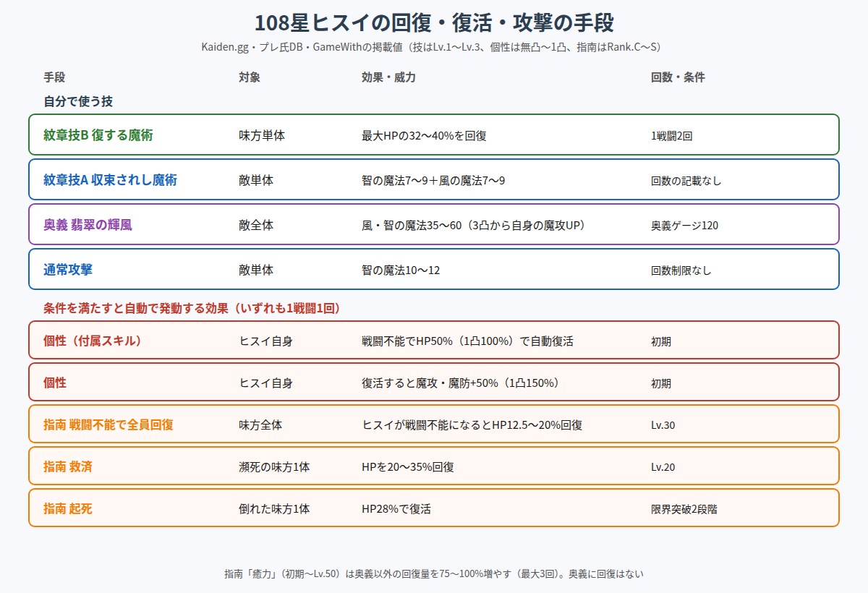The image size is (868, 593).
Task: Select the 指南 起死 row name
Action: 68,508
